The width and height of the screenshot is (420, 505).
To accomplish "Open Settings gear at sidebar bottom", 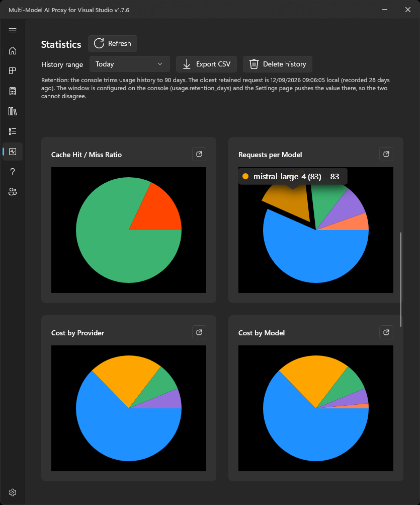I will pyautogui.click(x=13, y=492).
